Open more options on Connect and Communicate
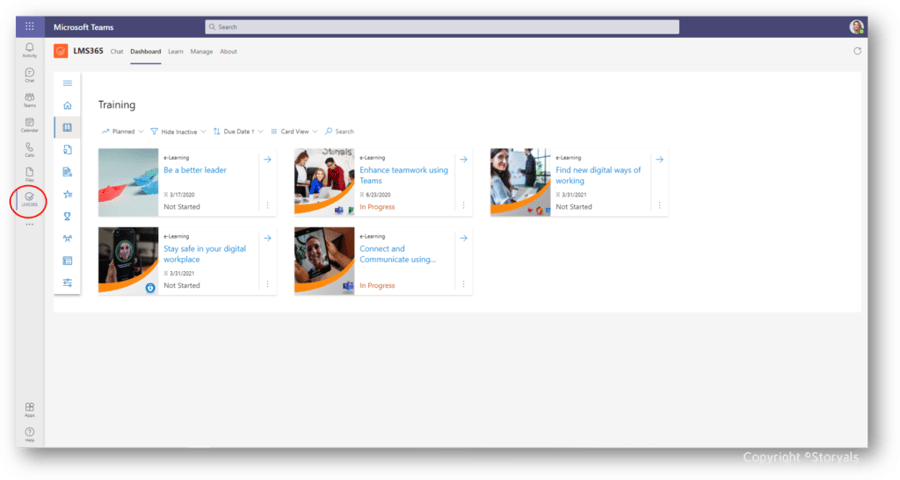Viewport: 900px width, 480px height. [x=463, y=284]
